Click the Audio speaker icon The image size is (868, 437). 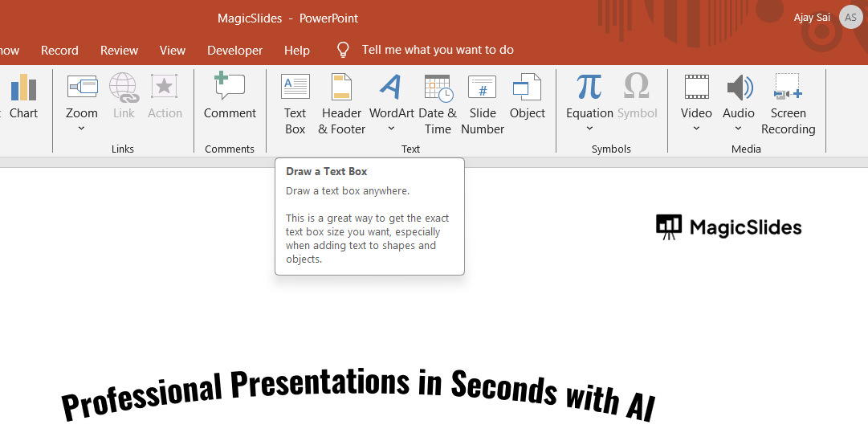pos(739,88)
